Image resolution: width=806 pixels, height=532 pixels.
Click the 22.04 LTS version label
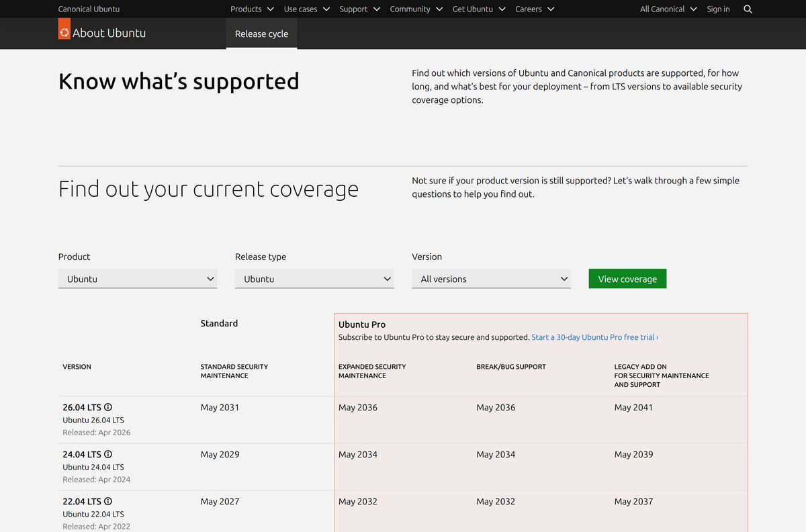(82, 501)
